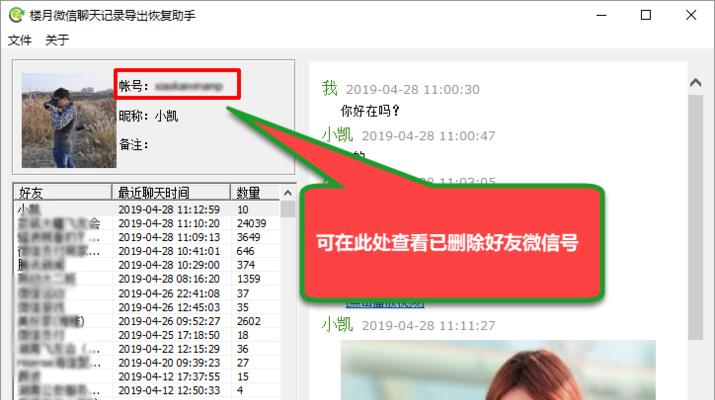715x400 pixels.
Task: Select row dated 2019-04-20 09:39:23
Action: [x=147, y=363]
